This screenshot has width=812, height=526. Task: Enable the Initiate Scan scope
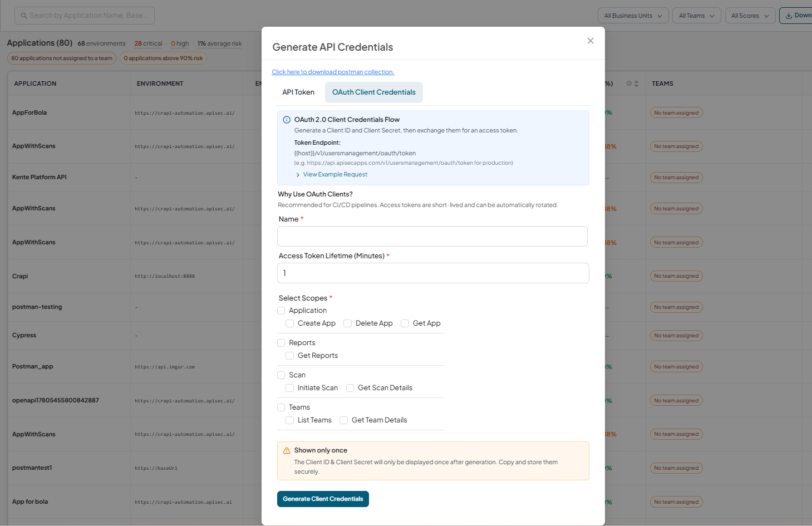(x=289, y=388)
